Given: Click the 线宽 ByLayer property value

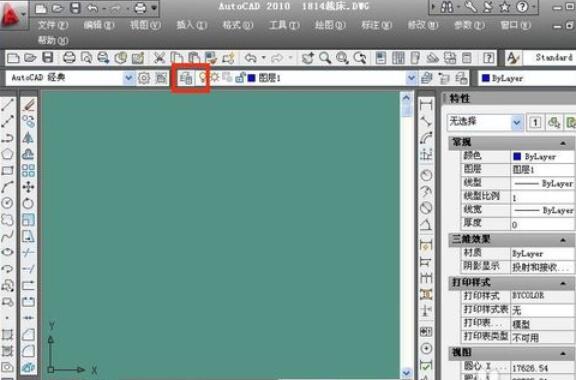Looking at the screenshot, I should [543, 211].
